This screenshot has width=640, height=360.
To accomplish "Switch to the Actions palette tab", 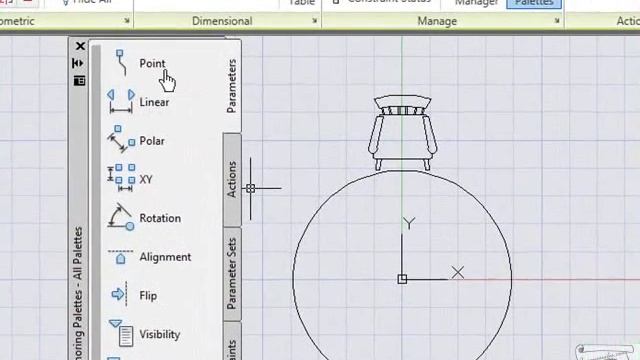I will coord(232,180).
